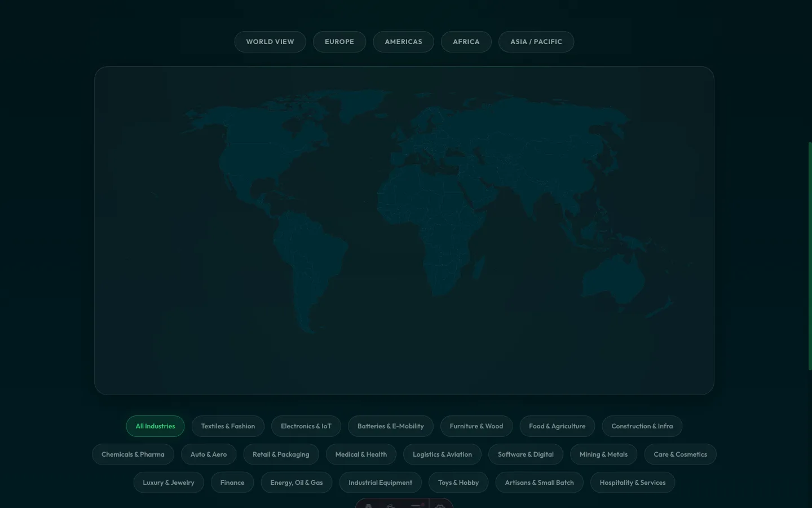This screenshot has width=812, height=508.
Task: Filter by Batteries & E-Mobility
Action: (390, 426)
